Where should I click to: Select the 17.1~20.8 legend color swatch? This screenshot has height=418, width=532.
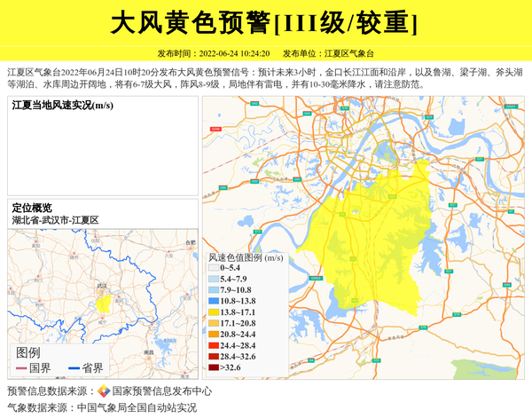[213, 323]
